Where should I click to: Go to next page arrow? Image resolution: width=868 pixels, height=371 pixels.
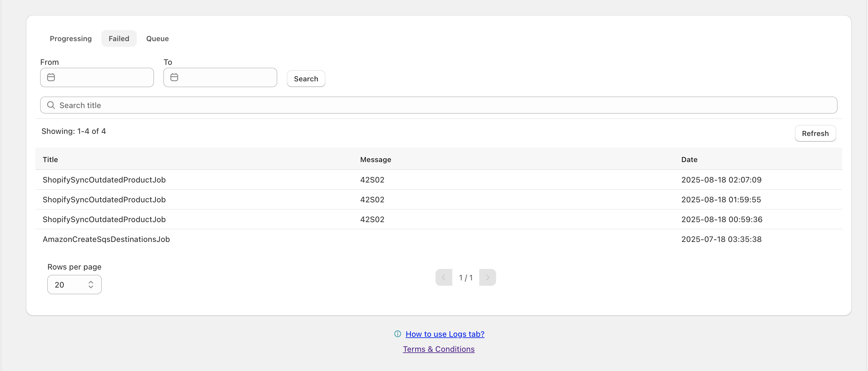487,277
